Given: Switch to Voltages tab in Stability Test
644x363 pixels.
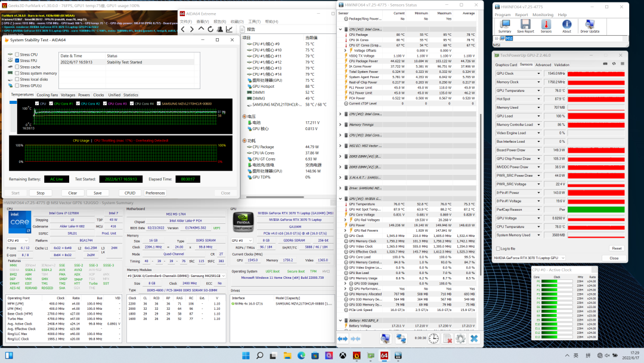Looking at the screenshot, I should (x=68, y=95).
